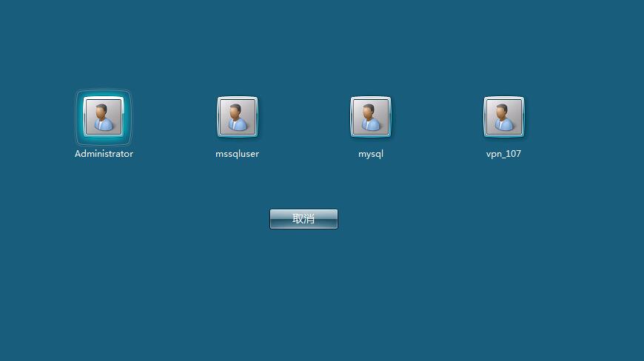Select the Administrator account avatar

104,117
